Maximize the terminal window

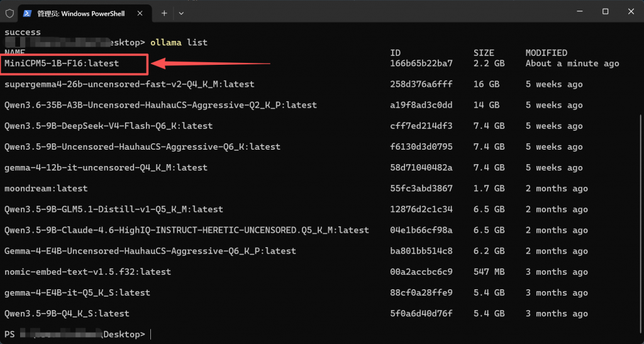coord(605,12)
